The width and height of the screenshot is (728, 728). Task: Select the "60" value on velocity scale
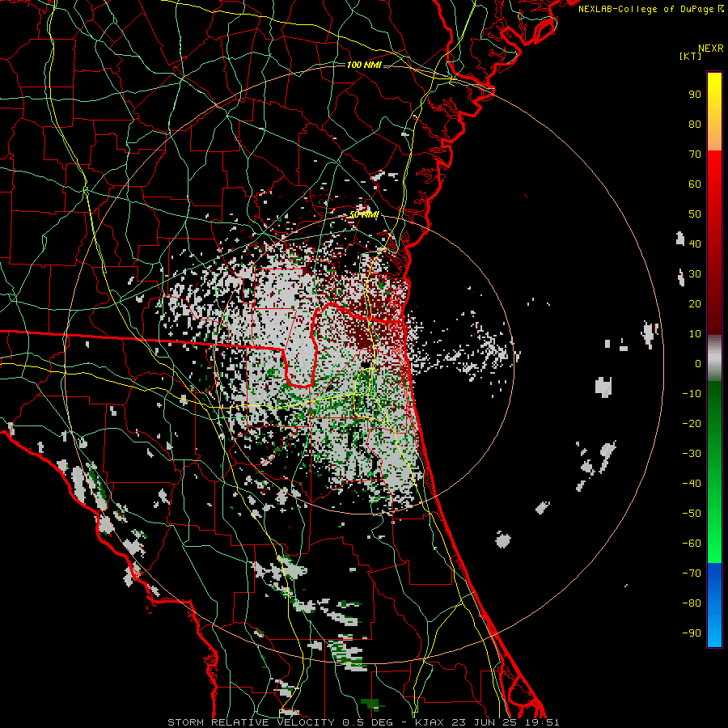695,184
